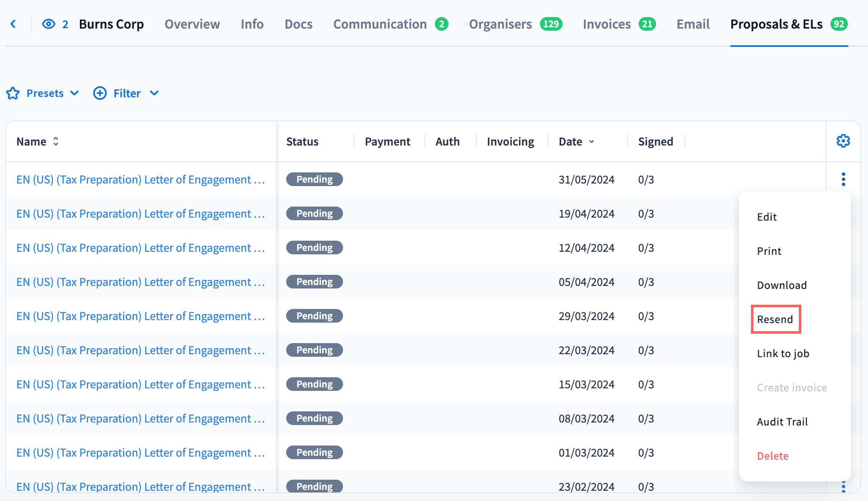Click the Filter plus circle icon
This screenshot has height=501, width=868.
100,93
